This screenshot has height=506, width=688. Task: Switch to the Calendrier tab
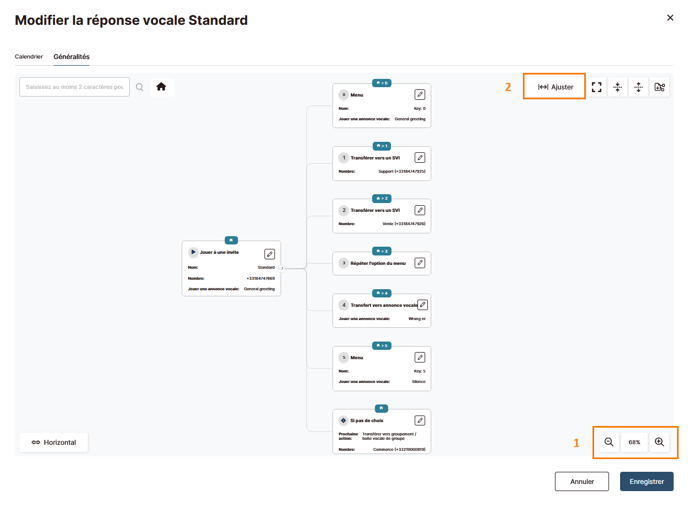[29, 57]
